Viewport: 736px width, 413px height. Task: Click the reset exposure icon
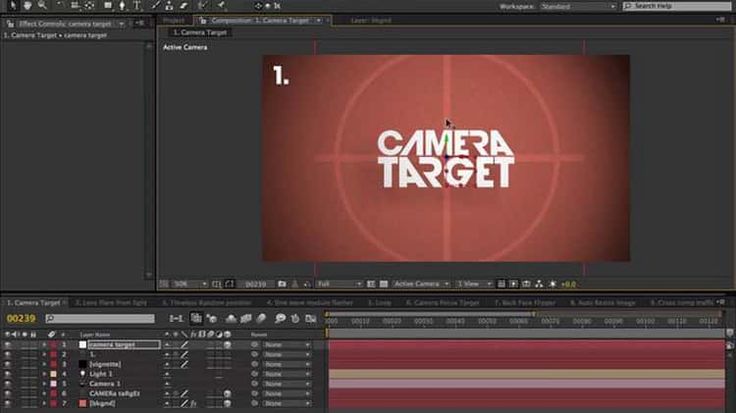pos(552,284)
